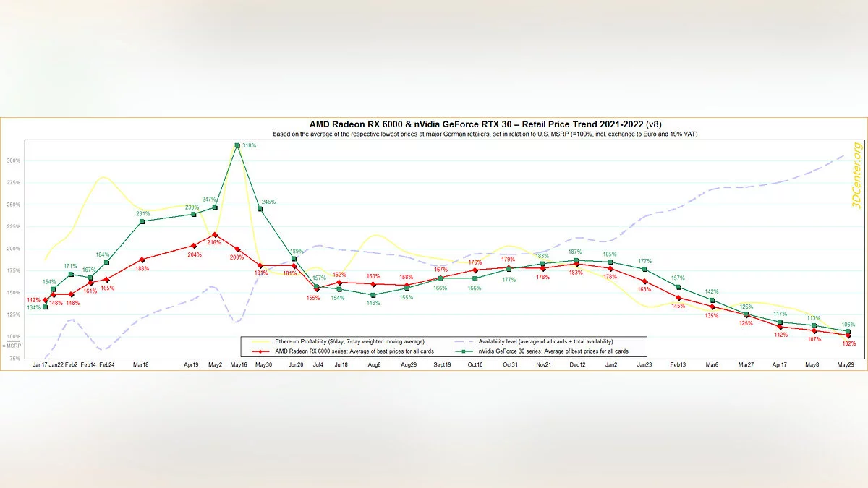Click the red 200% data label

coord(237,258)
